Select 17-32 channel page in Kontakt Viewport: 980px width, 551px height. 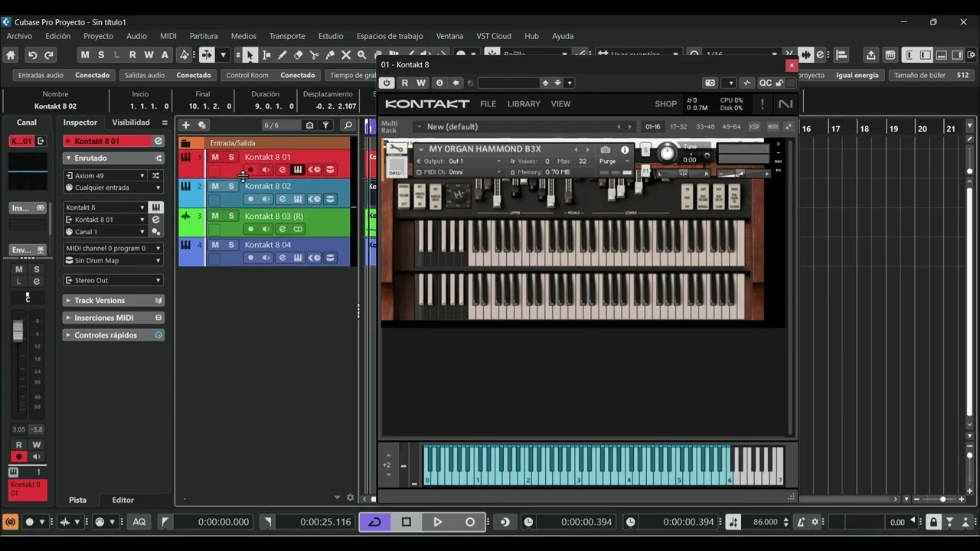tap(678, 126)
